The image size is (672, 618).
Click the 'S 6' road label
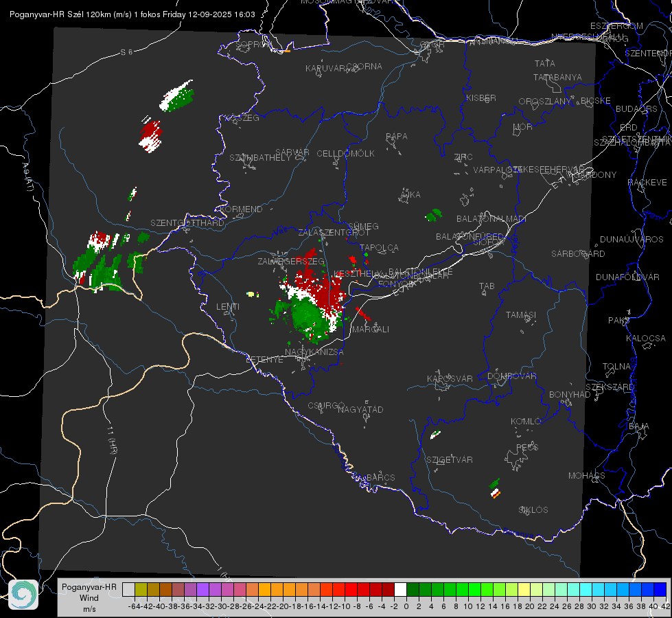coord(126,52)
